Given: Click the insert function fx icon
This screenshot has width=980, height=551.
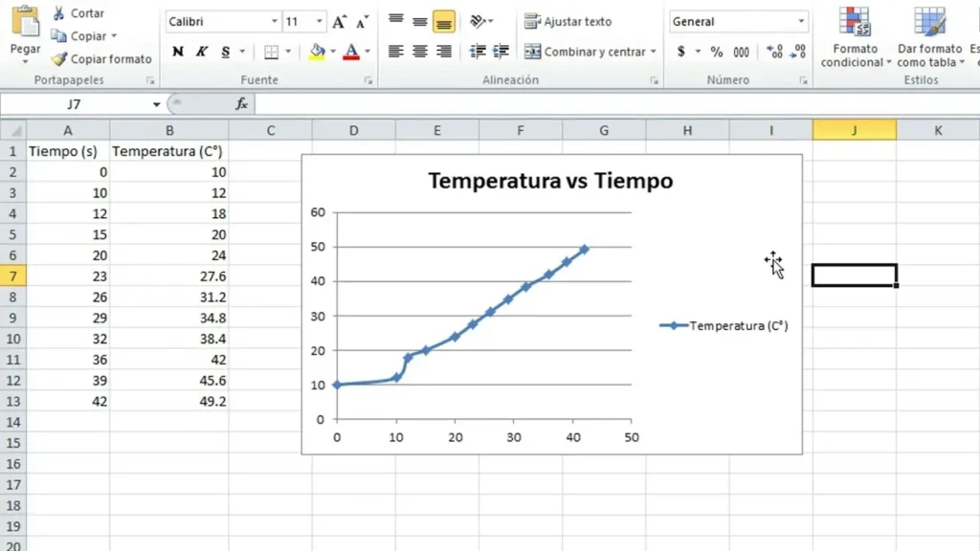Looking at the screenshot, I should tap(242, 103).
